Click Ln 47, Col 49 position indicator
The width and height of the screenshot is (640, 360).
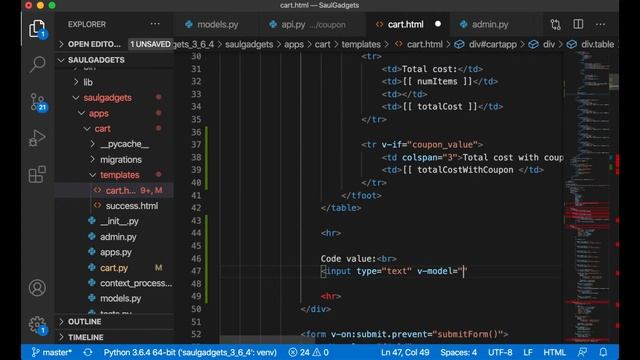coord(405,352)
